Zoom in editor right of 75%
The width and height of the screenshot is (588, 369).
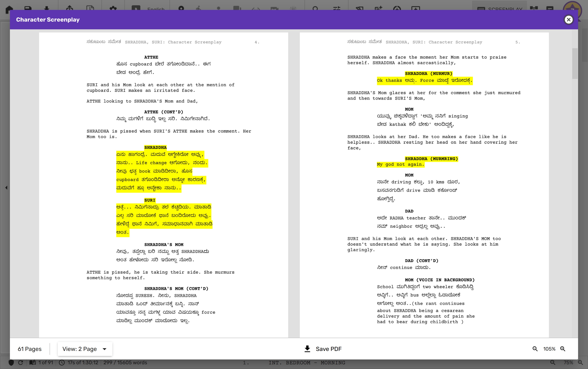tap(580, 362)
